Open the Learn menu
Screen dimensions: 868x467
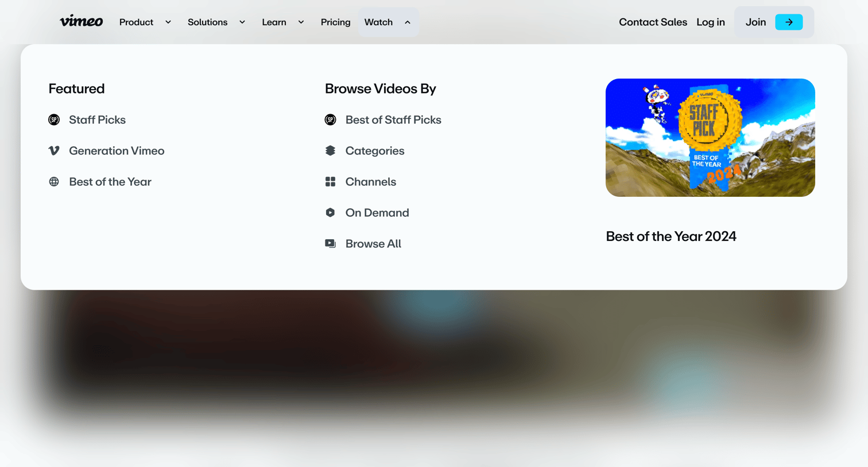click(274, 22)
